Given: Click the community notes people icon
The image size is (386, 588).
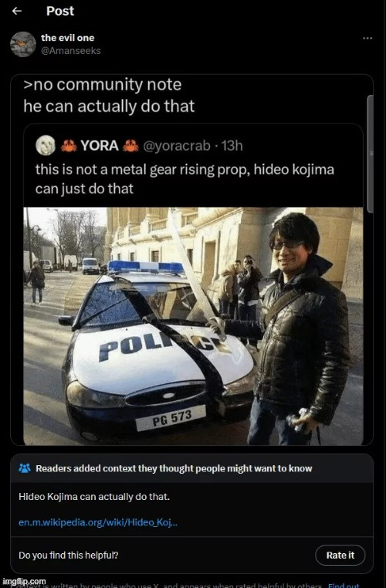Looking at the screenshot, I should pos(25,468).
